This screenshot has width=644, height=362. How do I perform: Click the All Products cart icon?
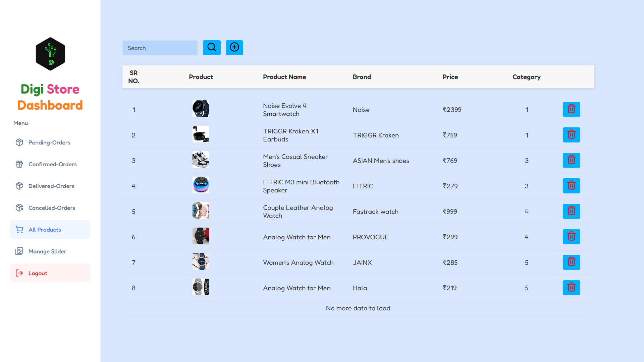tap(19, 230)
